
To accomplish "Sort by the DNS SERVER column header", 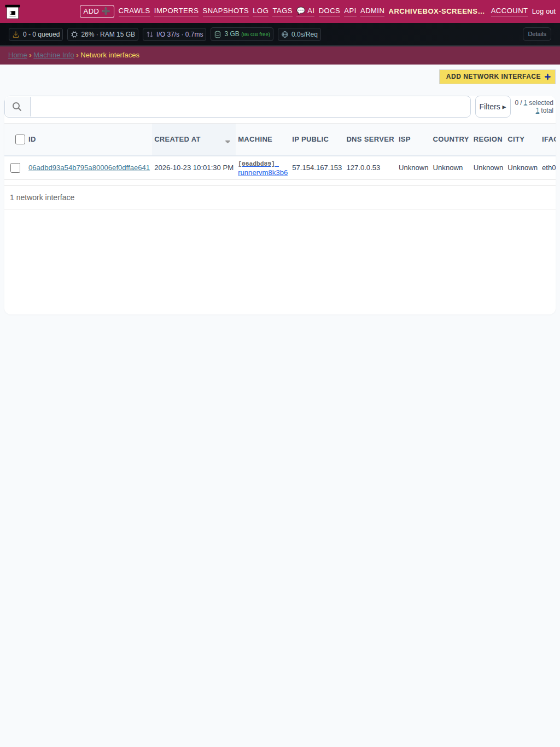I will (x=370, y=139).
